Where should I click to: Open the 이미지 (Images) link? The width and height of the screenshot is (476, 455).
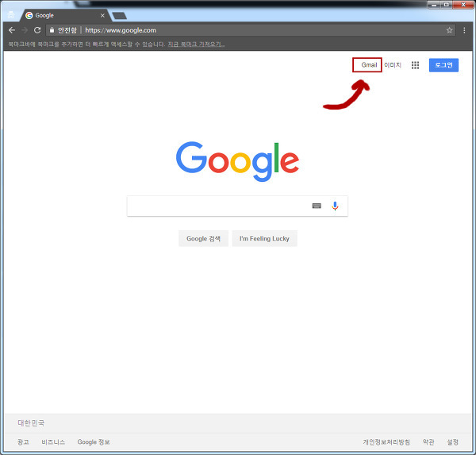[x=393, y=65]
